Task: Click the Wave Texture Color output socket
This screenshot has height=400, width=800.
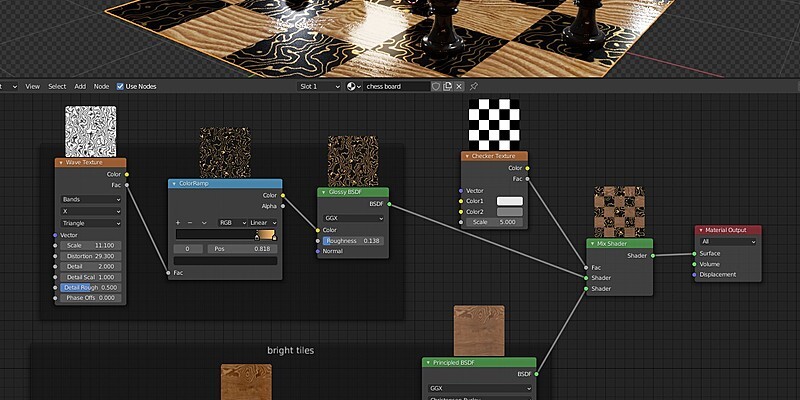Action: point(127,174)
